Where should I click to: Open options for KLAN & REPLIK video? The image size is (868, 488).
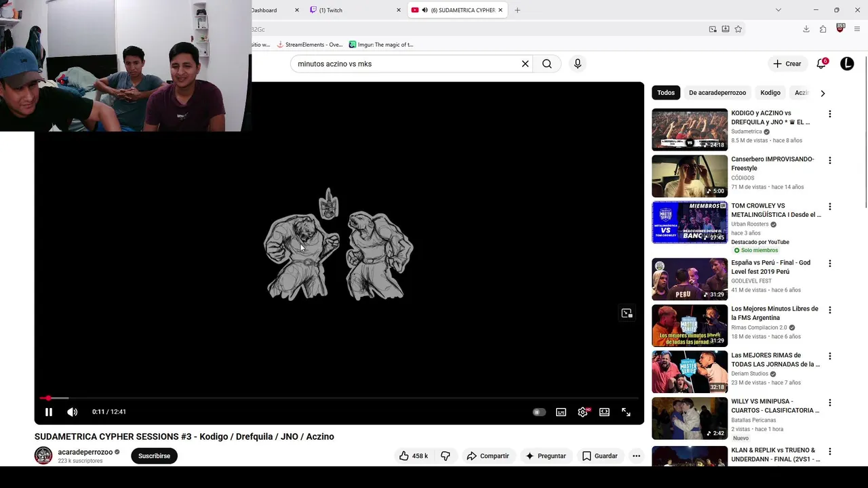(x=829, y=451)
